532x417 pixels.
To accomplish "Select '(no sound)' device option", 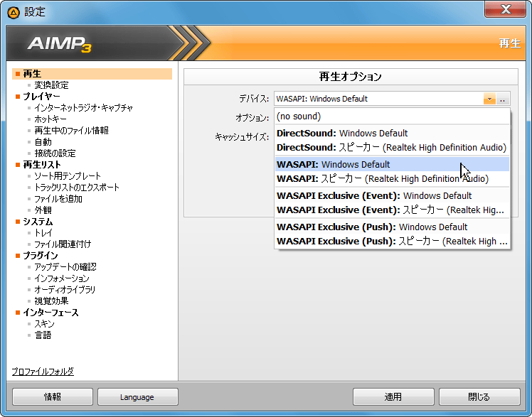I will (x=392, y=117).
